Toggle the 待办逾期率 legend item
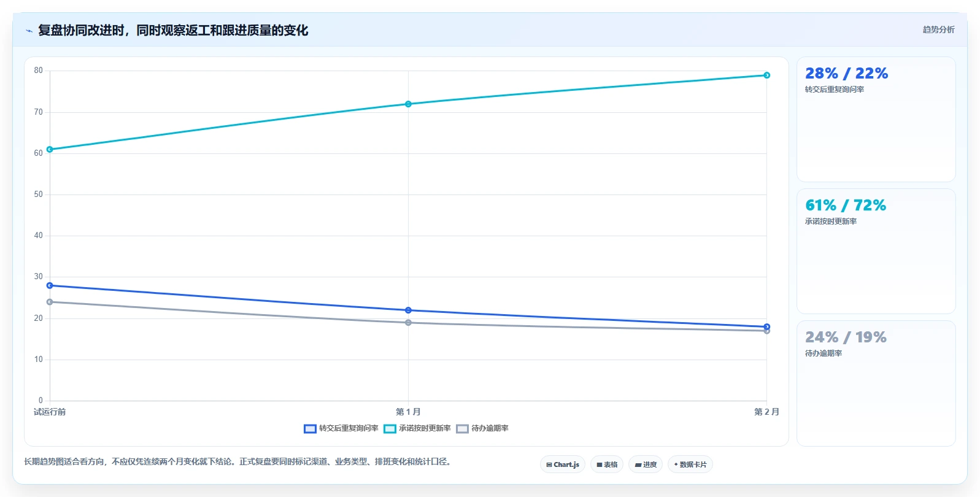 482,428
